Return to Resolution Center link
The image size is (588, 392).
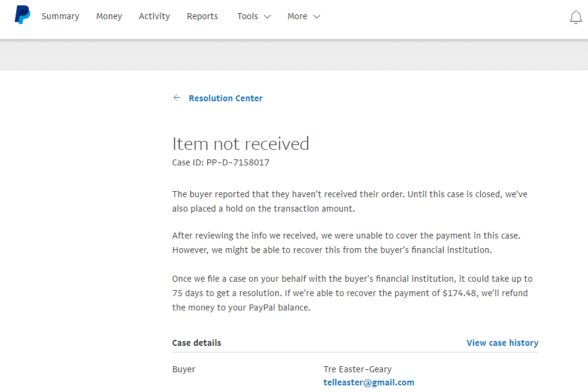[226, 98]
